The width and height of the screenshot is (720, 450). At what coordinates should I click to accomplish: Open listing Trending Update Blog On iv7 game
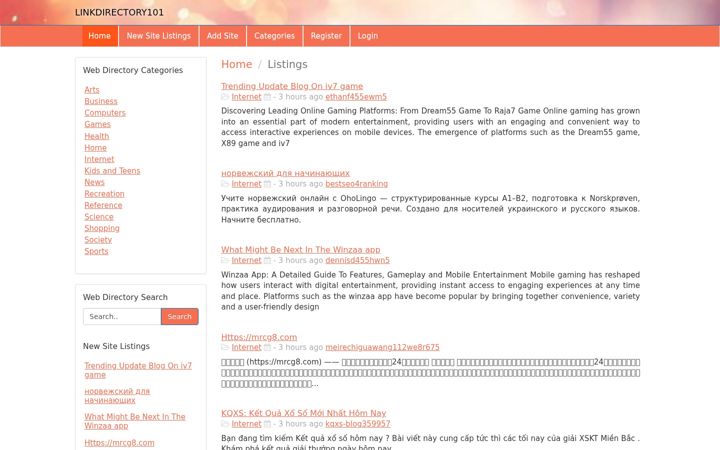(292, 86)
